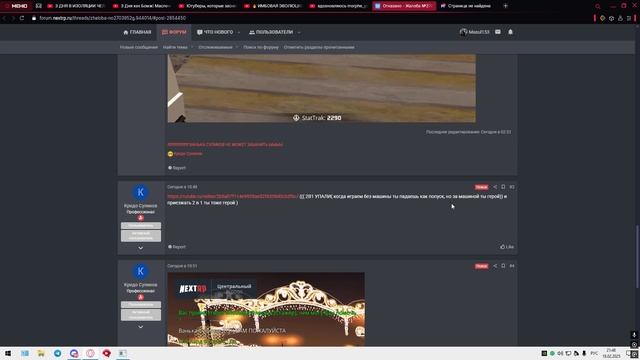
Task: Open the Windows Start menu
Action: click(8, 353)
